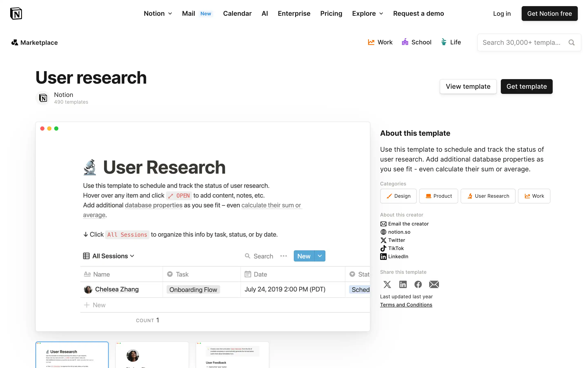The width and height of the screenshot is (588, 368).
Task: Open Request a demo in navigation
Action: coord(418,13)
